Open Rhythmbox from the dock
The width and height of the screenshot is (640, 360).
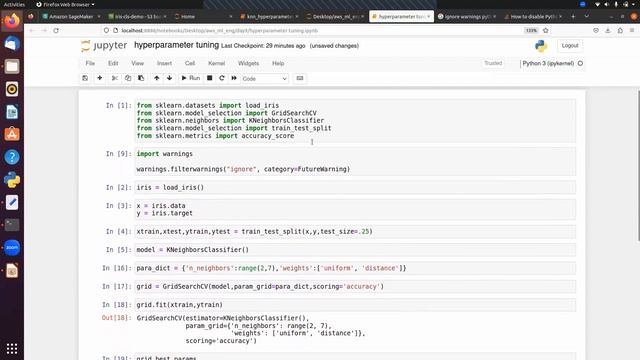12,89
